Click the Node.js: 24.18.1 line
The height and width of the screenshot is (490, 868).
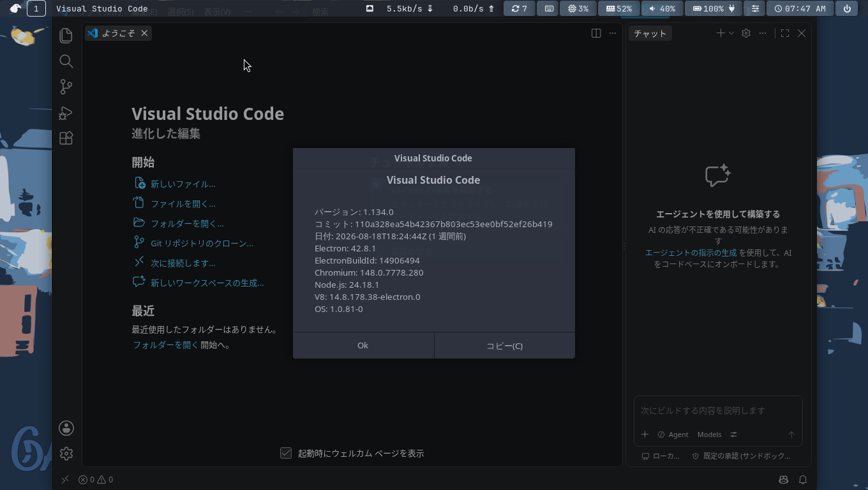click(x=347, y=285)
